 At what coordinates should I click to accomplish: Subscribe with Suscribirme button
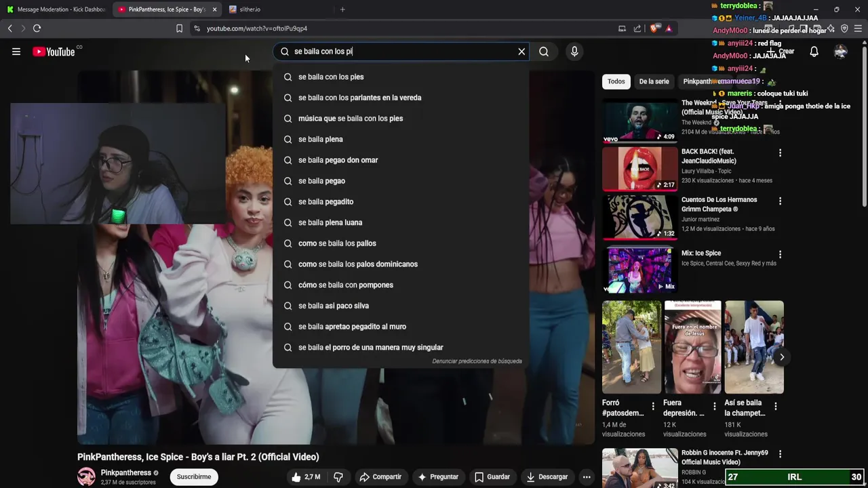(x=194, y=477)
